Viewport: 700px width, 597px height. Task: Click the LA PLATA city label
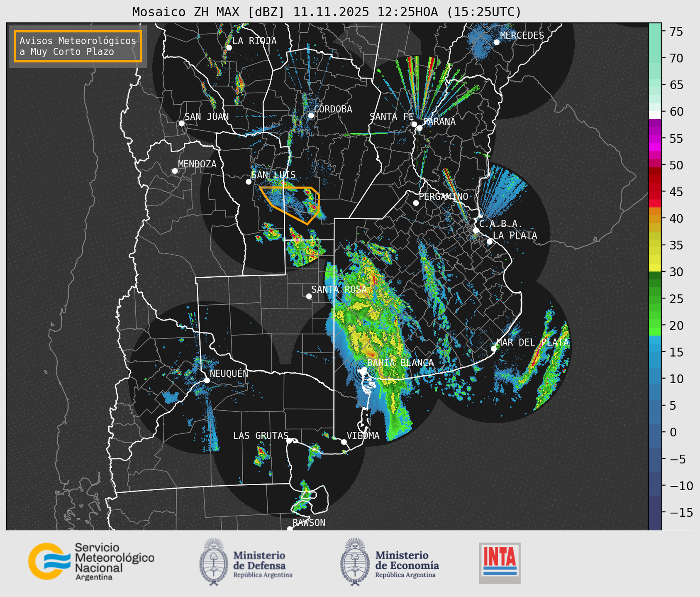click(x=515, y=235)
